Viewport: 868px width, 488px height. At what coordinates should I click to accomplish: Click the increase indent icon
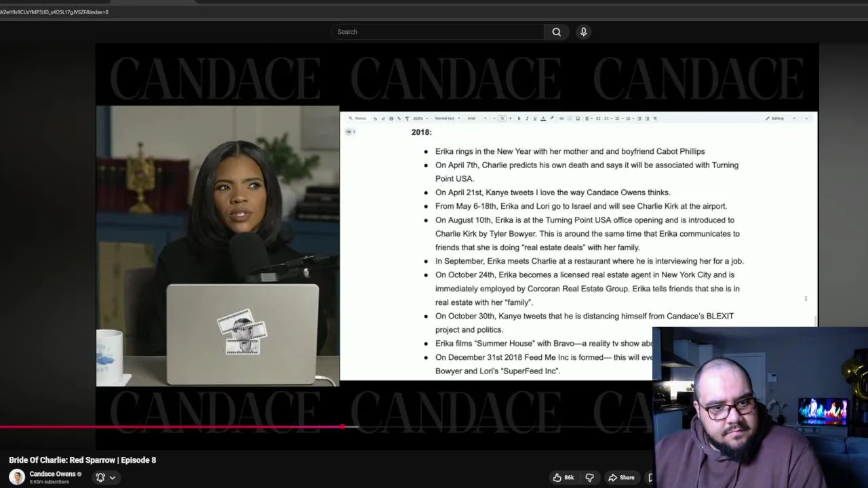point(647,119)
